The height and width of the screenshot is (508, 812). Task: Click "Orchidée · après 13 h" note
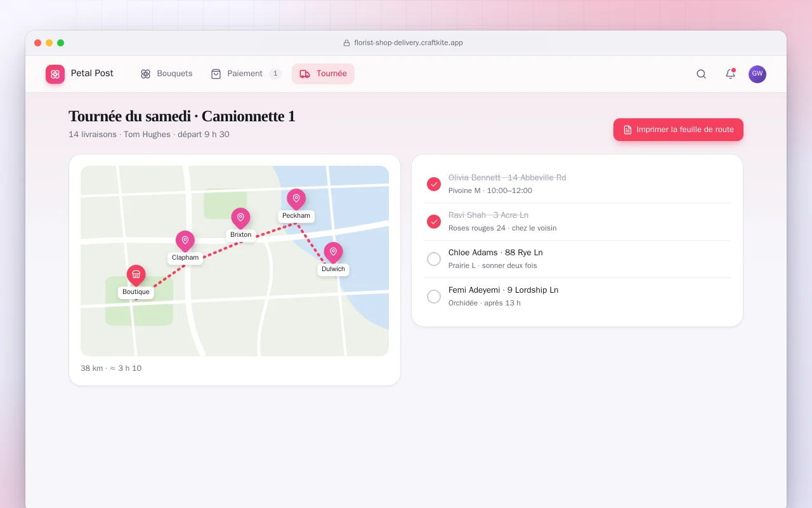tap(485, 303)
